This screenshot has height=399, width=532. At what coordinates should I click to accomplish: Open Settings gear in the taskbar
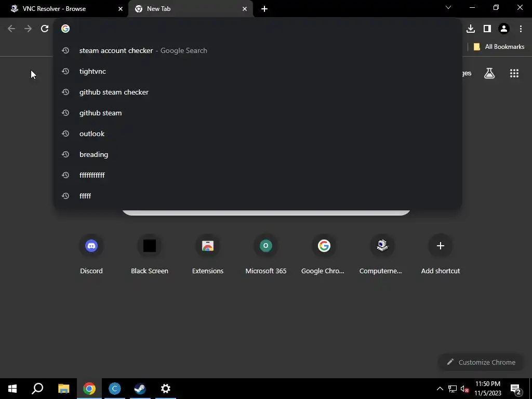[166, 389]
